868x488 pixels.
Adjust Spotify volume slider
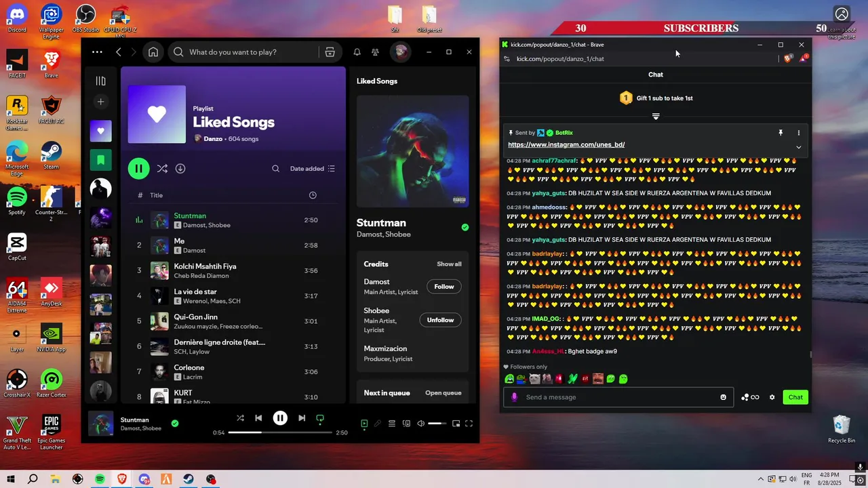click(x=437, y=424)
